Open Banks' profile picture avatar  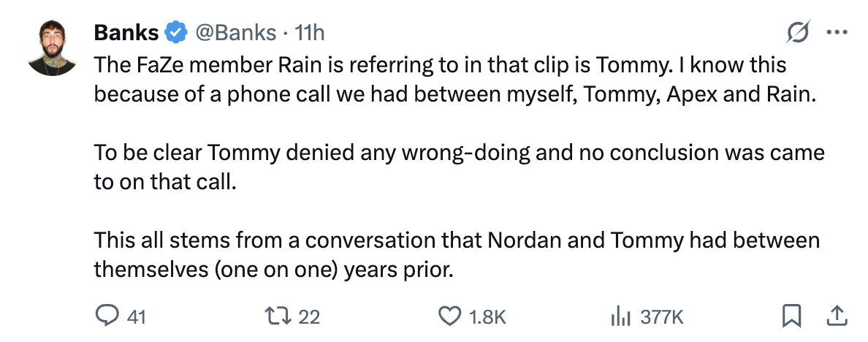[53, 46]
